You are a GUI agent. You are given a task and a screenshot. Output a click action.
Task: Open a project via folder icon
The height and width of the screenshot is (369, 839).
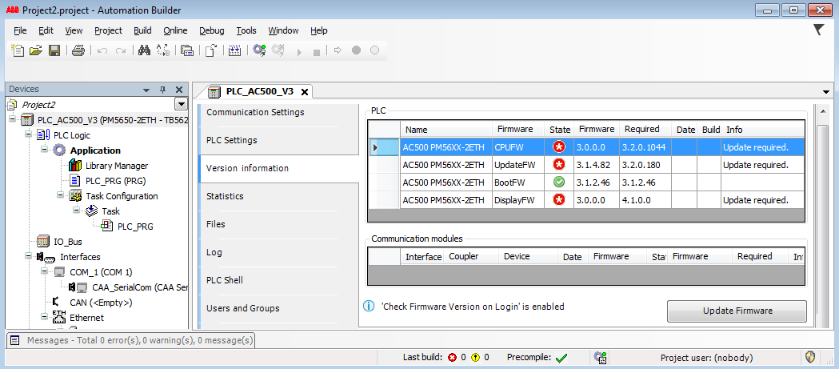pos(36,50)
